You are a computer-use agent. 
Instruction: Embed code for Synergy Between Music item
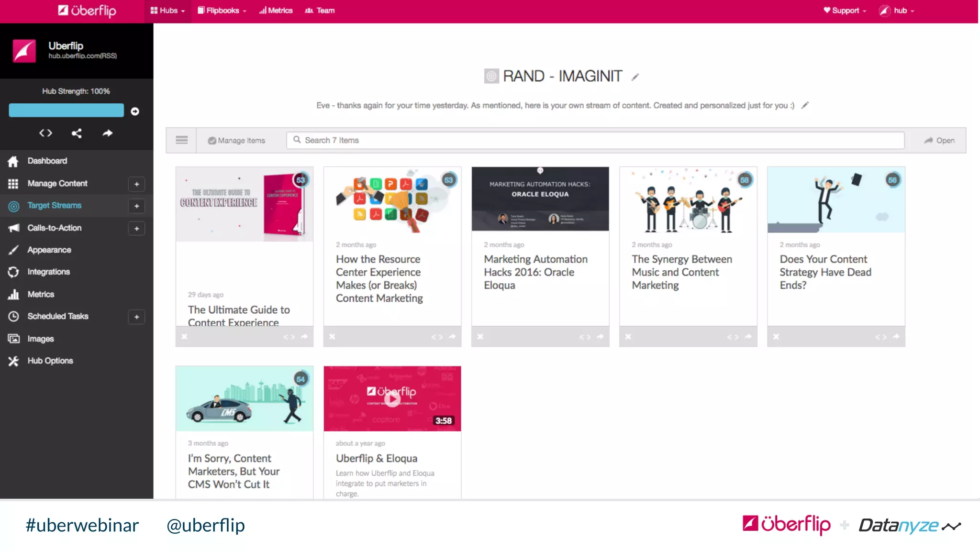point(733,337)
